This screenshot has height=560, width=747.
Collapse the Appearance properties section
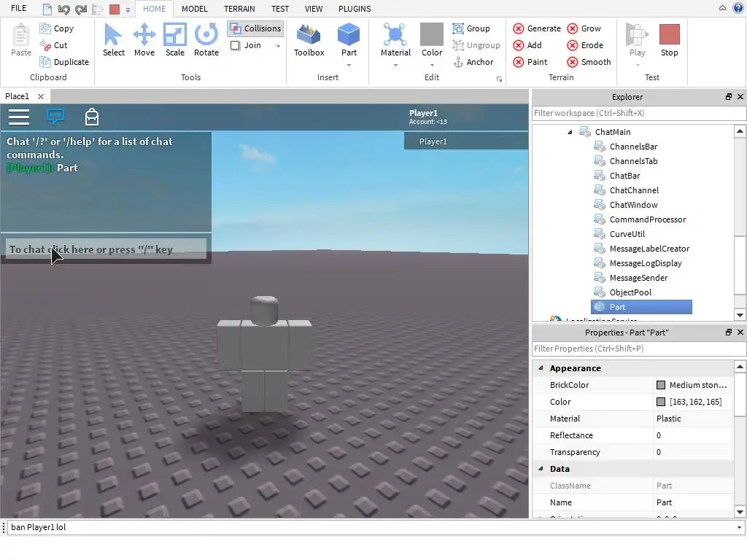[541, 368]
